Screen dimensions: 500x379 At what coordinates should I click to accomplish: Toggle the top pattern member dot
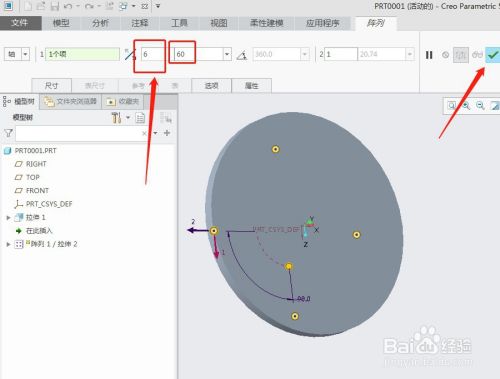(275, 149)
